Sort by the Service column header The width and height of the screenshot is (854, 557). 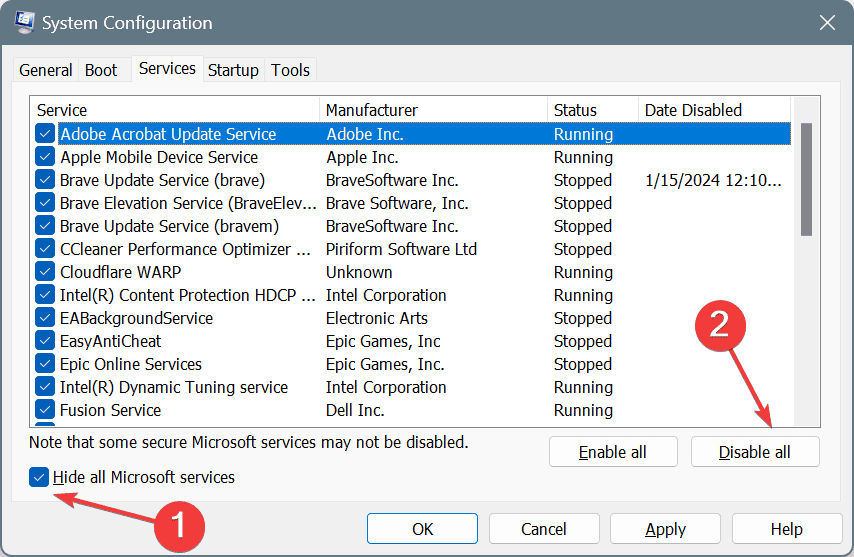point(175,110)
